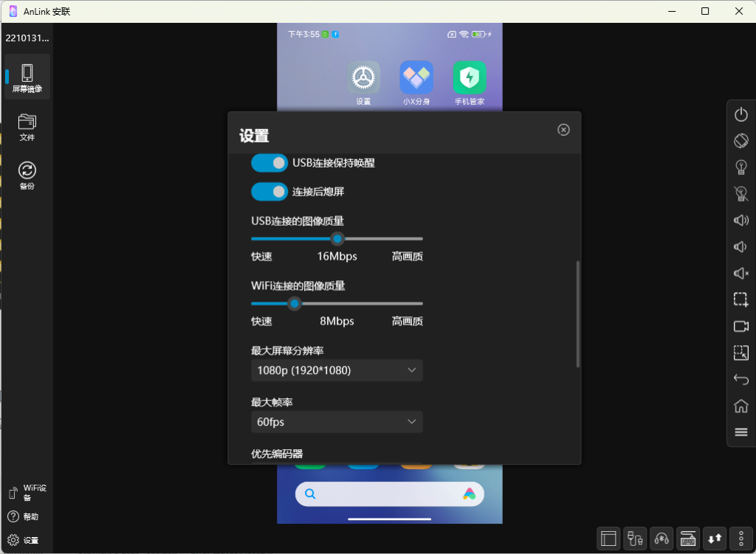The height and width of the screenshot is (554, 756).
Task: Close the 设置 dialog
Action: [563, 130]
